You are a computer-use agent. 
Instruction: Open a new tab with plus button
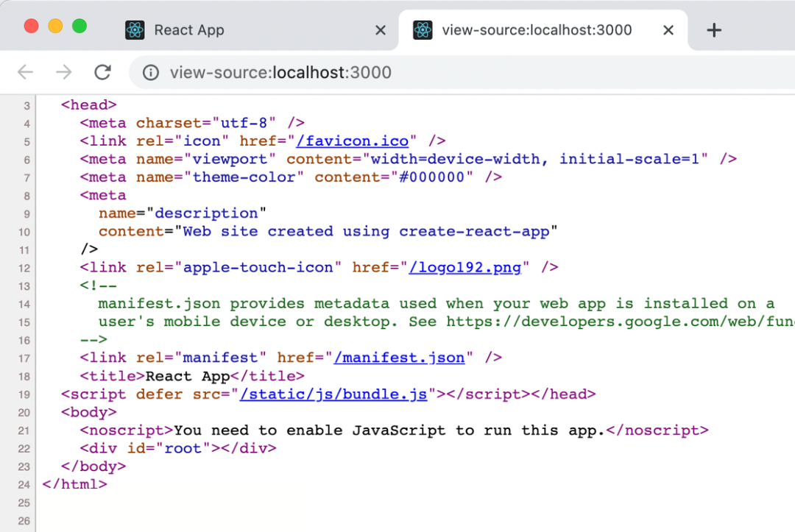click(713, 30)
